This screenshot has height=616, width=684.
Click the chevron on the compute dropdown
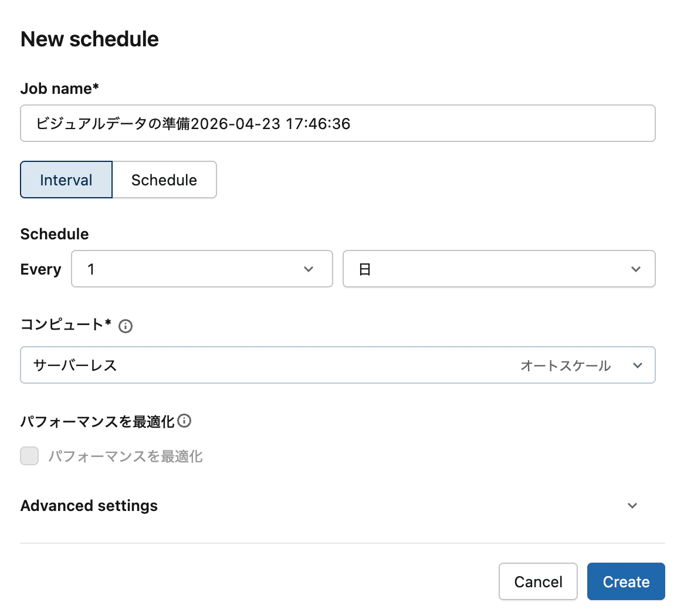point(637,365)
